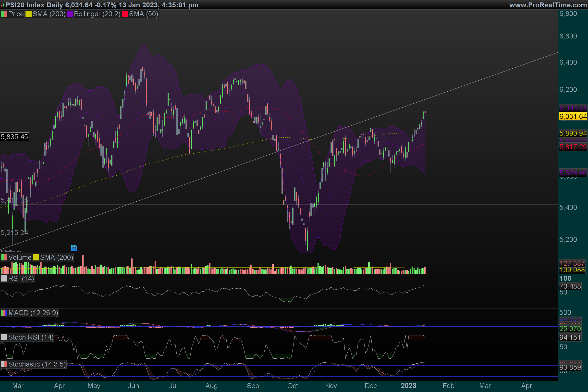Open the www.ProRealTime.com link
The height and width of the screenshot is (392, 588).
pyautogui.click(x=548, y=5)
